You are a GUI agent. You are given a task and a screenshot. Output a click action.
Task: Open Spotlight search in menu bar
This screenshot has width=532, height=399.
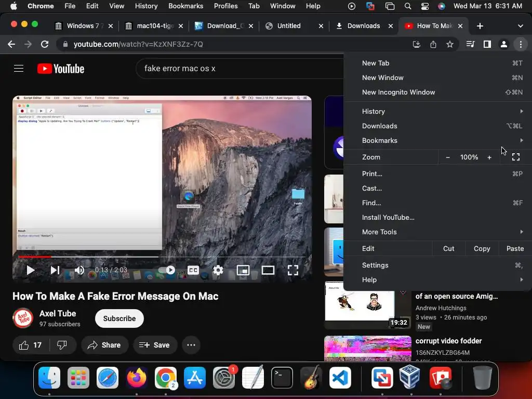click(408, 6)
